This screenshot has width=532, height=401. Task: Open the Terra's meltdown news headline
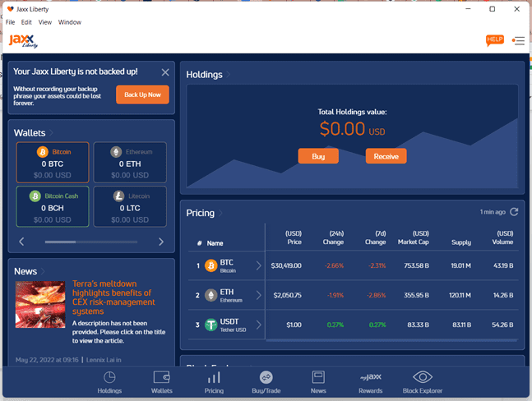click(113, 297)
